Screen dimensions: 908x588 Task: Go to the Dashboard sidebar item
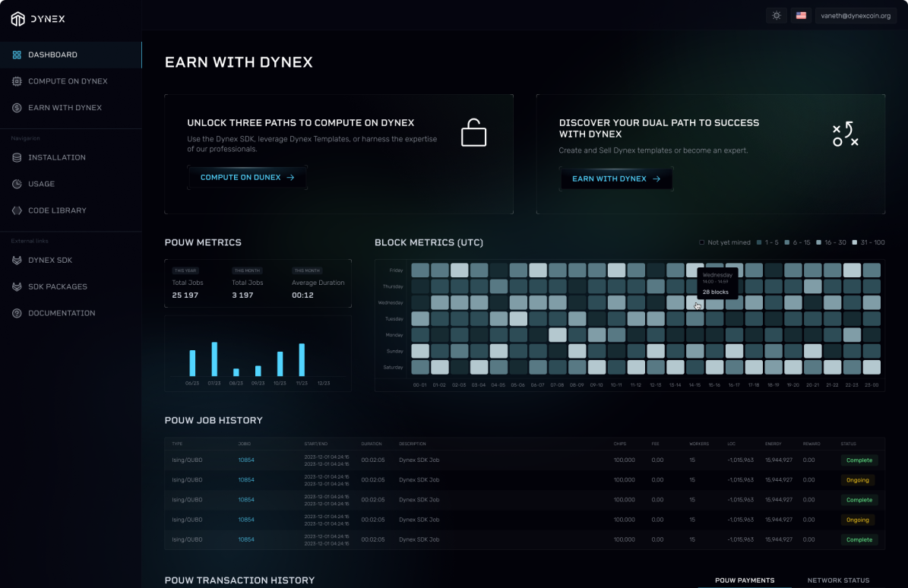pos(71,55)
